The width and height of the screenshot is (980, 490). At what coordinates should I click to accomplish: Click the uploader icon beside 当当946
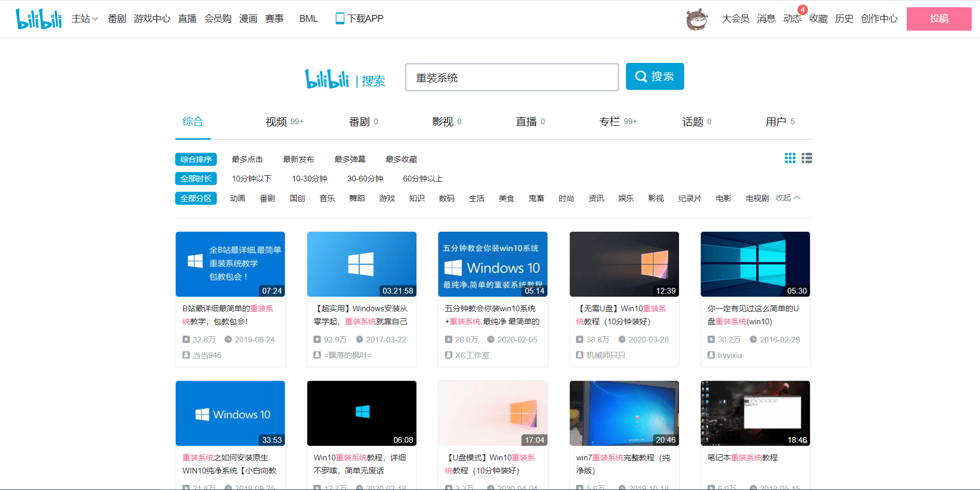pos(186,355)
